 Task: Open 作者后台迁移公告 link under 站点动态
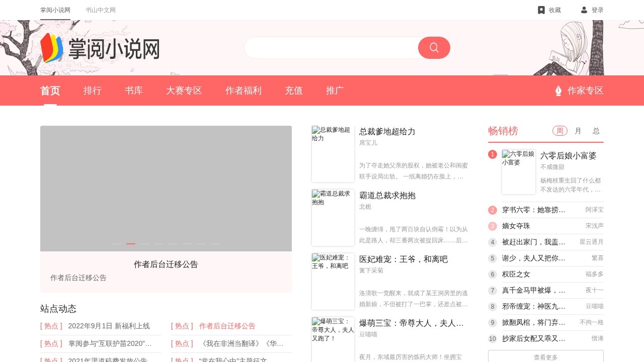[x=227, y=326]
